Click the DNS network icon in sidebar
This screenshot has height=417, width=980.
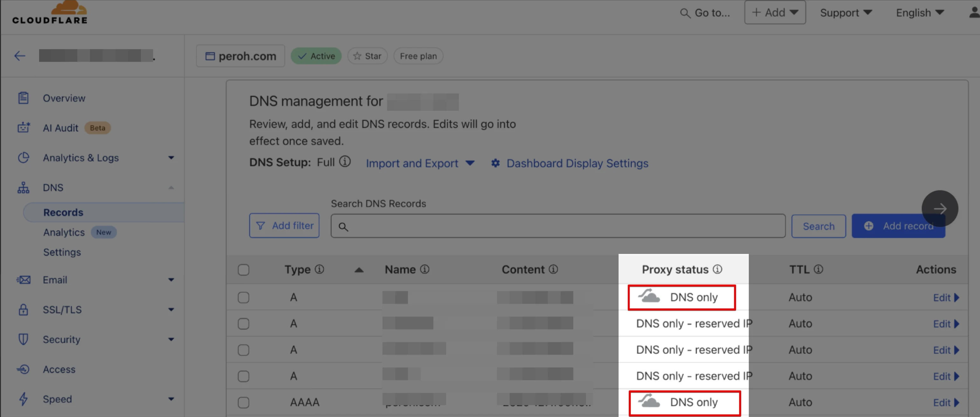23,187
